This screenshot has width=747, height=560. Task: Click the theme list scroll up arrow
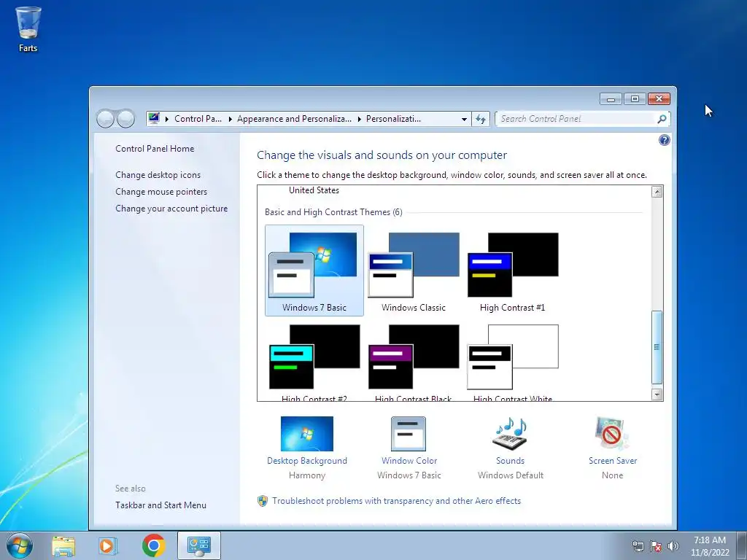pyautogui.click(x=657, y=192)
